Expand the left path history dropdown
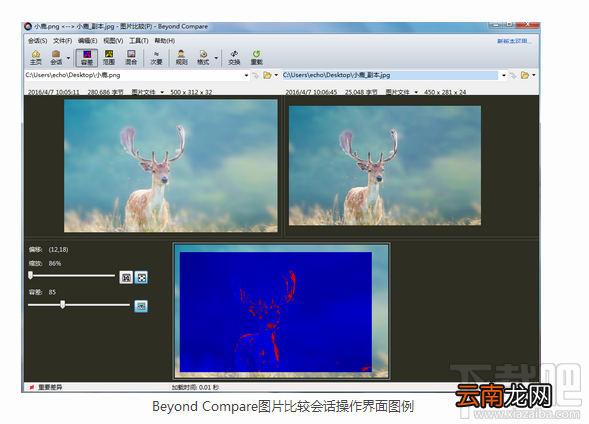589x424 pixels. pos(246,75)
